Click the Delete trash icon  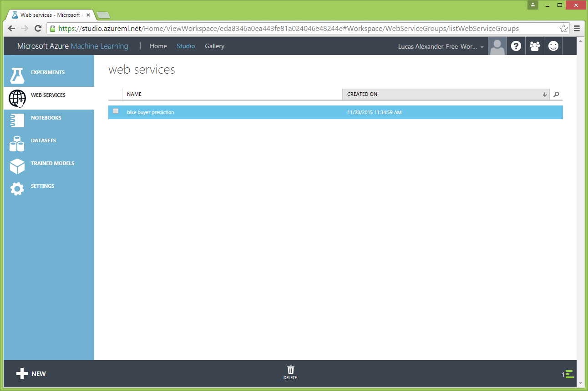tap(290, 372)
